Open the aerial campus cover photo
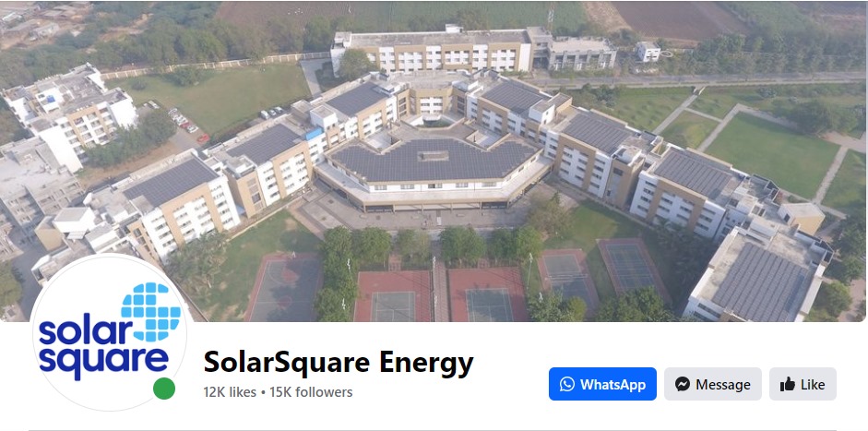Image resolution: width=868 pixels, height=431 pixels. (434, 161)
